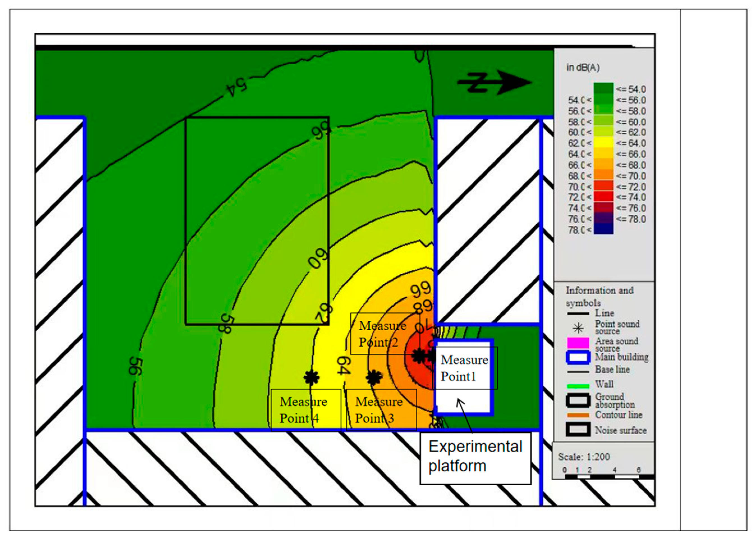This screenshot has height=540, width=756.
Task: Click the asterisk marker at Measure Point 4
Action: (311, 377)
